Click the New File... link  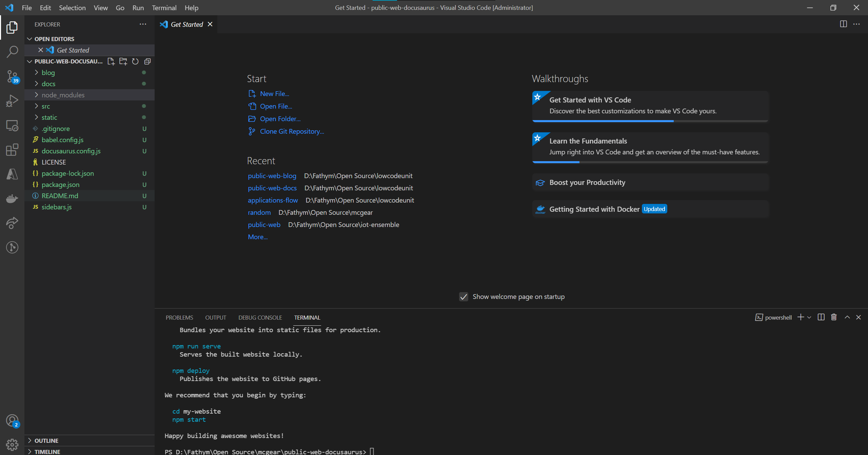275,94
